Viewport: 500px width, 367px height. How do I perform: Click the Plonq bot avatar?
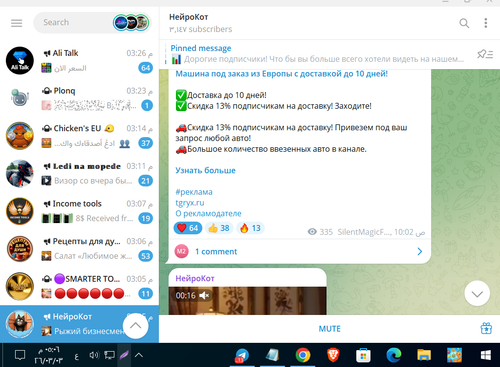tap(20, 98)
